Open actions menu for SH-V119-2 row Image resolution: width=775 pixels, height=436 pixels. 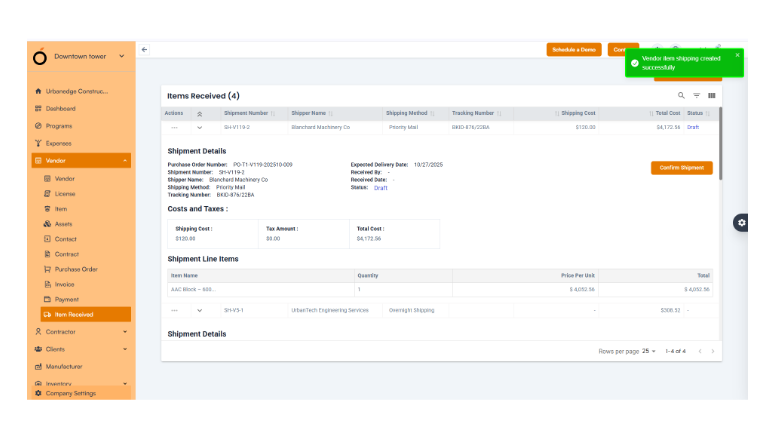[175, 128]
